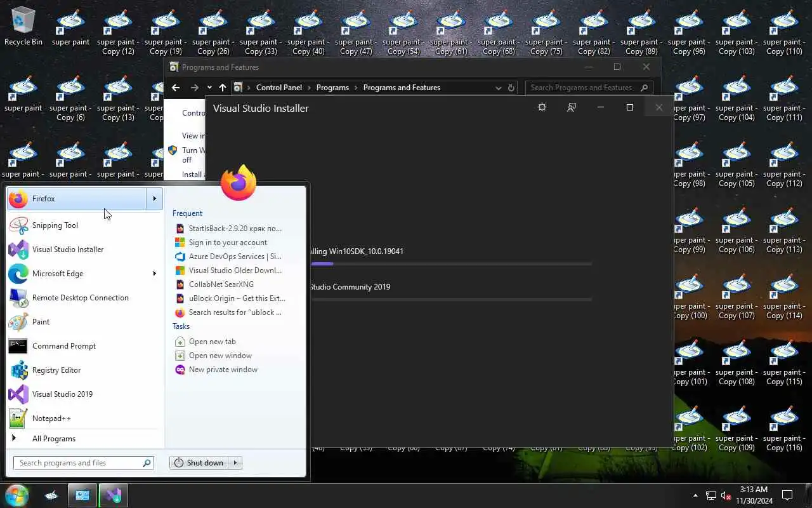Image resolution: width=812 pixels, height=508 pixels.
Task: Click the large Firefox logo atop Start menu
Action: pos(239,183)
